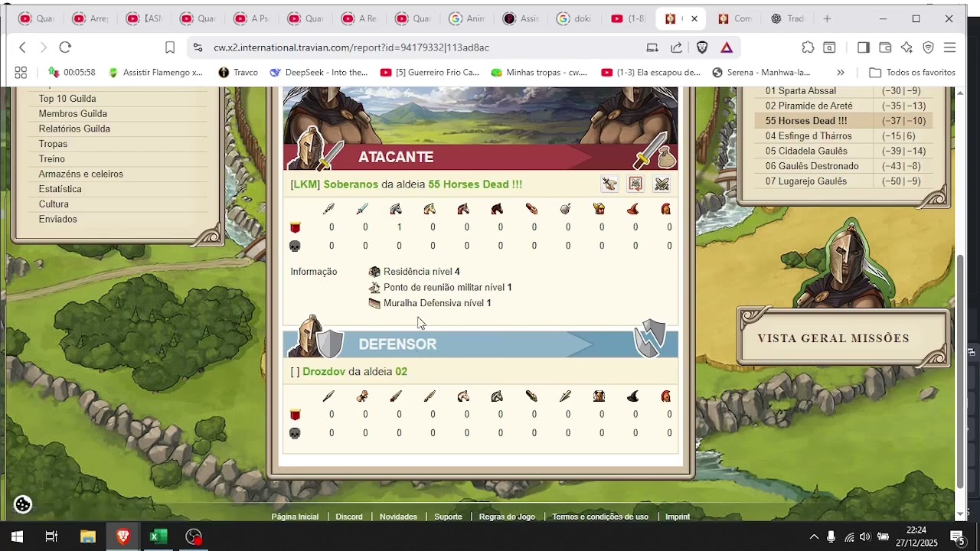
Task: Select village 04 Esfinge d Thárros
Action: click(x=808, y=136)
